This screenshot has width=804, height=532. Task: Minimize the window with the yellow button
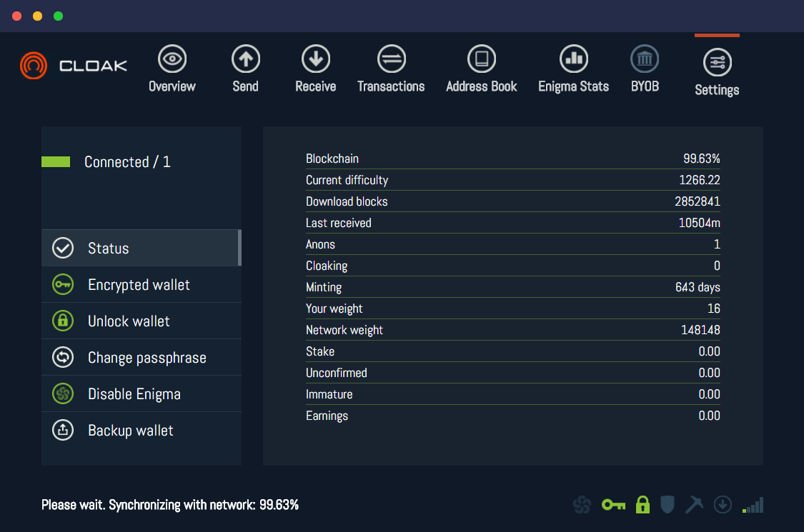[37, 16]
